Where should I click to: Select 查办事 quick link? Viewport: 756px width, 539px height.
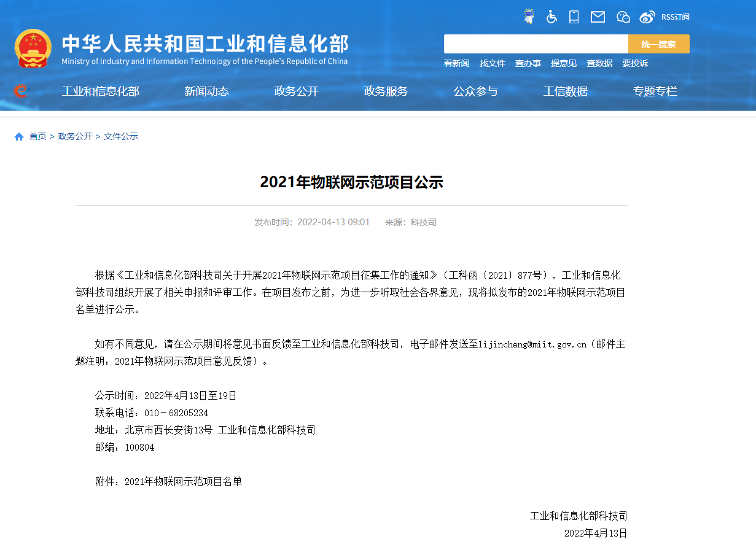(x=528, y=63)
